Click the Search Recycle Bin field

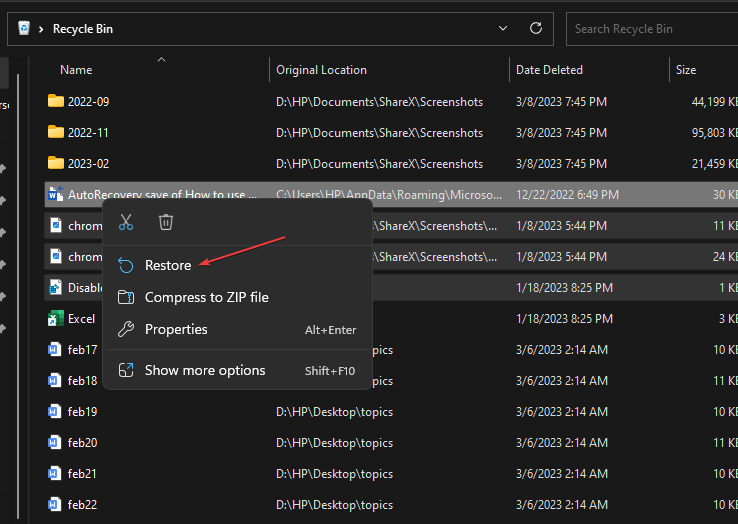coord(650,29)
